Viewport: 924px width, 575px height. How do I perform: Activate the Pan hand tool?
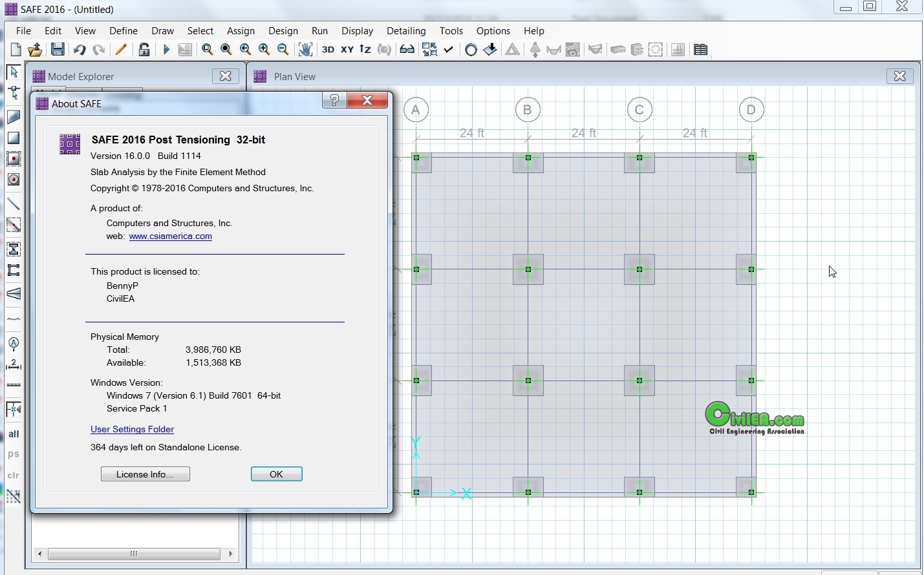[x=305, y=50]
